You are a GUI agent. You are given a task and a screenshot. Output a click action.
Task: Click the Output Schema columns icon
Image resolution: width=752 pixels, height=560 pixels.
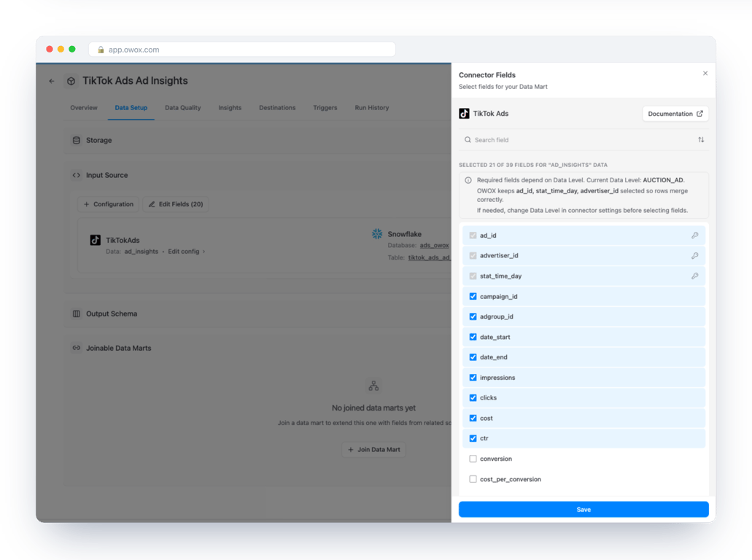[77, 314]
